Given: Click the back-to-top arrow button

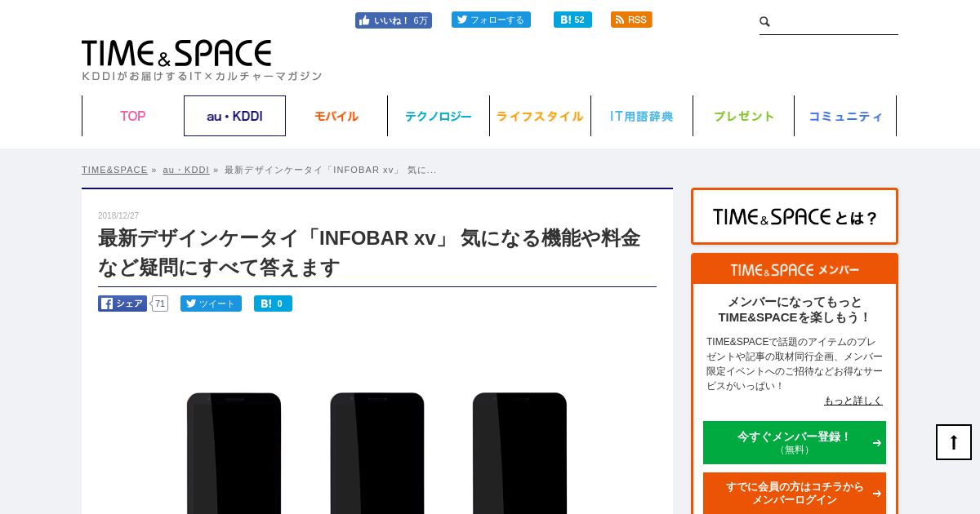Looking at the screenshot, I should [954, 442].
